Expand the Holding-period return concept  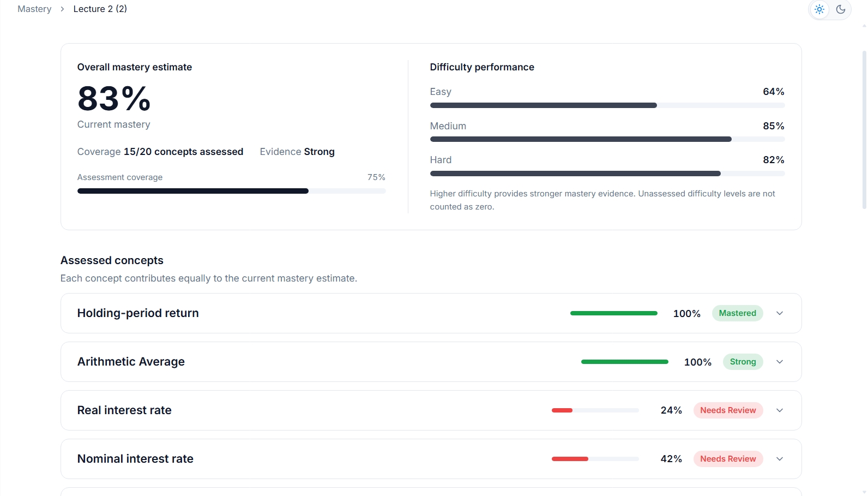click(x=780, y=313)
